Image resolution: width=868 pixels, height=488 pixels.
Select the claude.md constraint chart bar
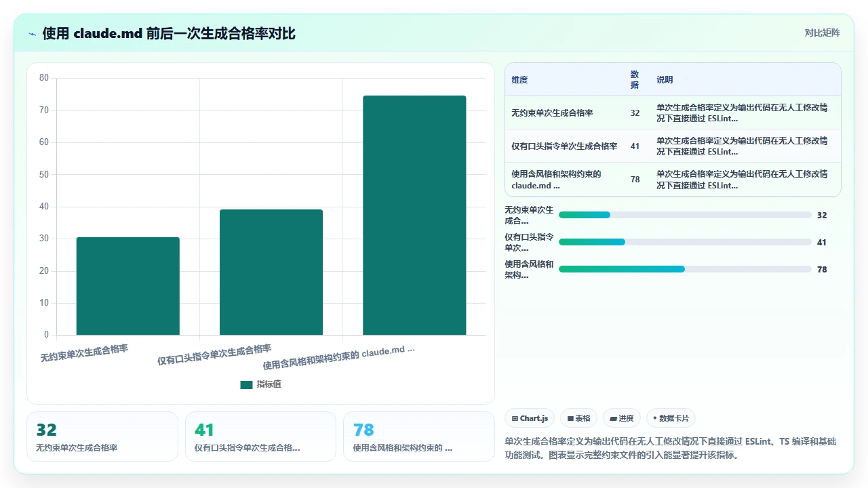pos(414,216)
